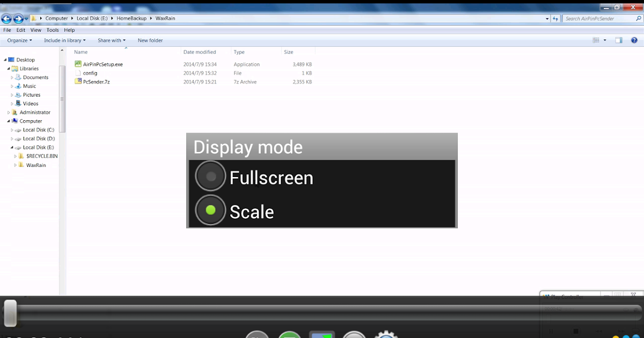This screenshot has width=644, height=338.
Task: Click the Videos library icon
Action: coord(18,104)
